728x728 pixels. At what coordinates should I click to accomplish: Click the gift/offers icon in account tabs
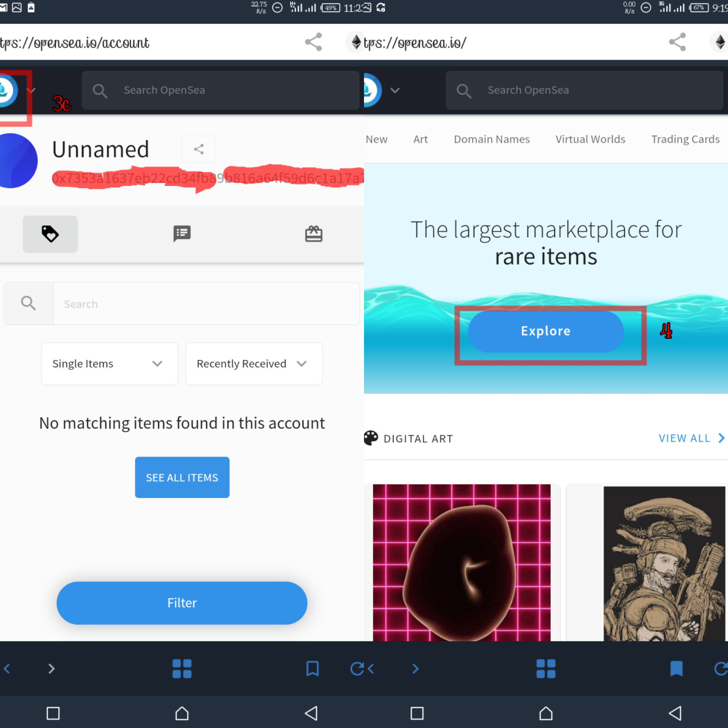tap(313, 234)
